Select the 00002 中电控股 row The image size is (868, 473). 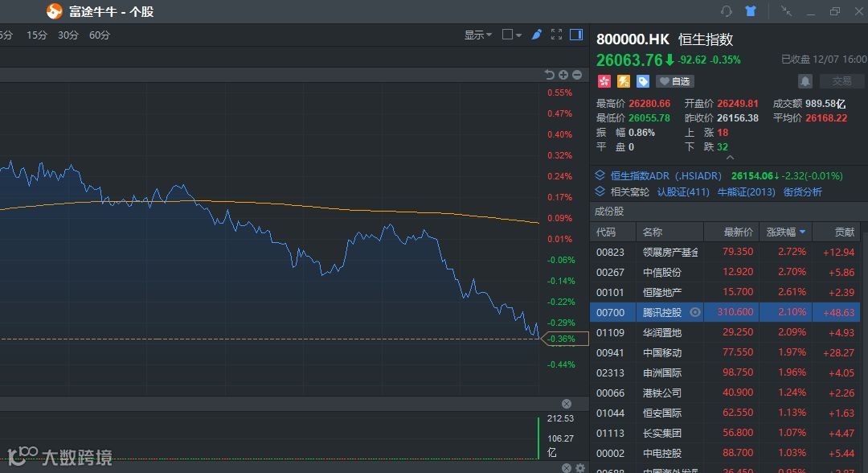pyautogui.click(x=725, y=453)
